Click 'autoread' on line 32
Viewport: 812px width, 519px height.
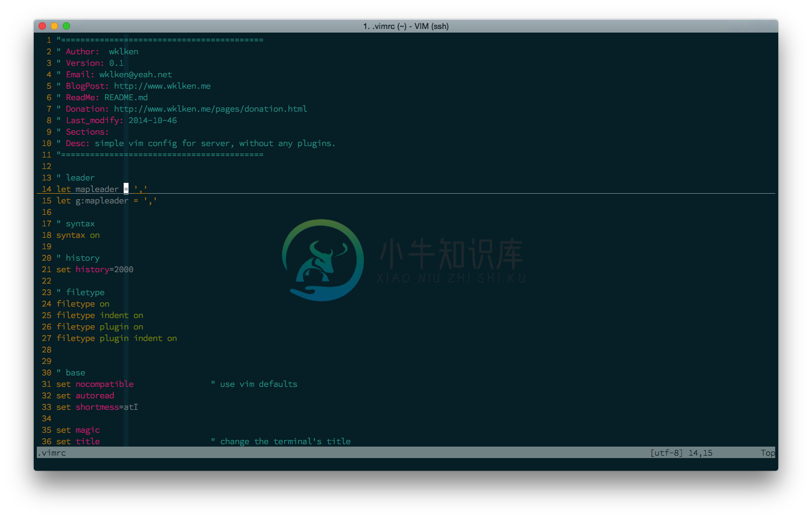(95, 395)
